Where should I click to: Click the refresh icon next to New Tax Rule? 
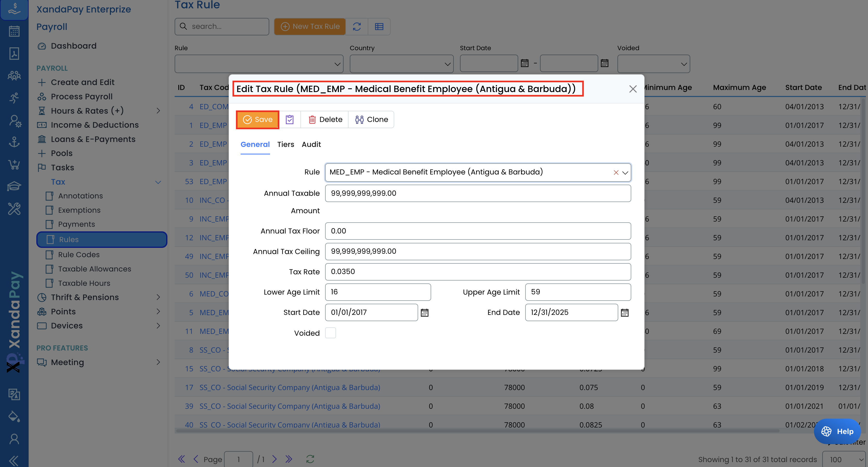point(357,26)
